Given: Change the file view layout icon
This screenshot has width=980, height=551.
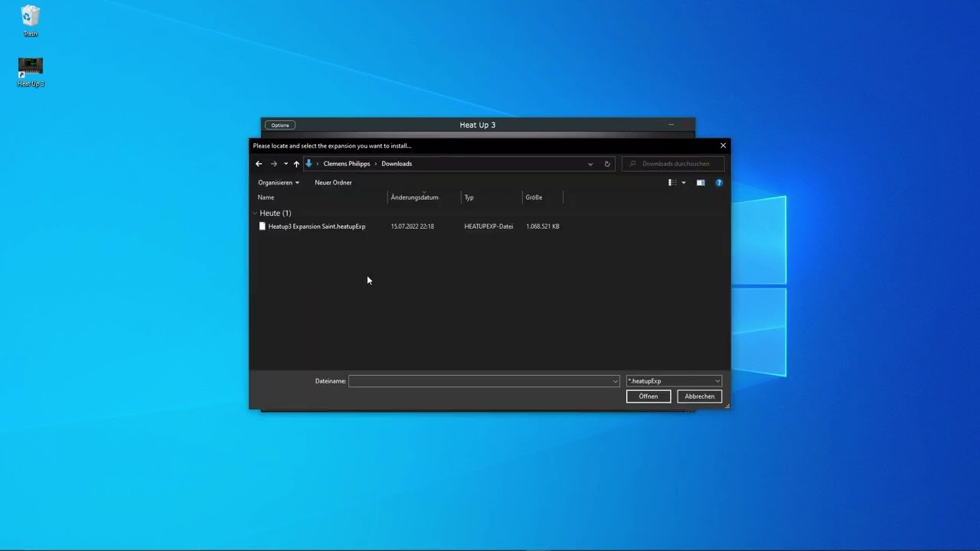Looking at the screenshot, I should coord(672,183).
